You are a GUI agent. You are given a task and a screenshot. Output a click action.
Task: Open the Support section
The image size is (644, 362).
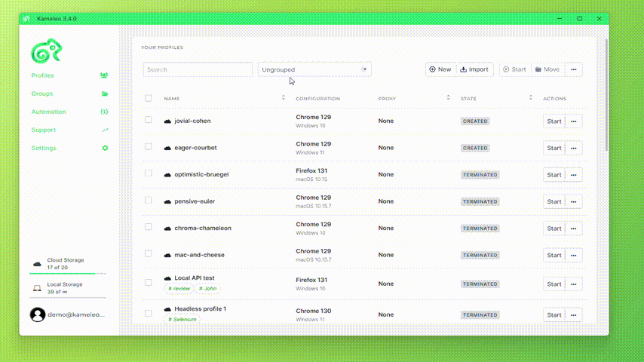coord(44,130)
